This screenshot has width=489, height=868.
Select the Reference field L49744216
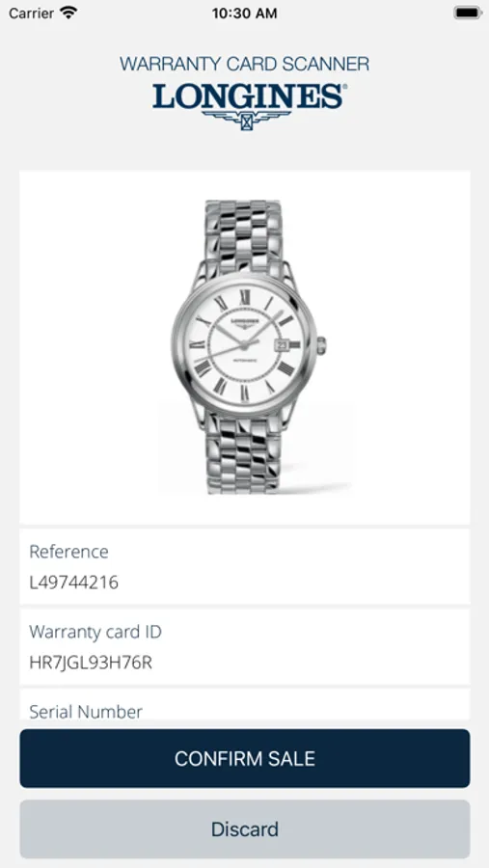tap(245, 566)
